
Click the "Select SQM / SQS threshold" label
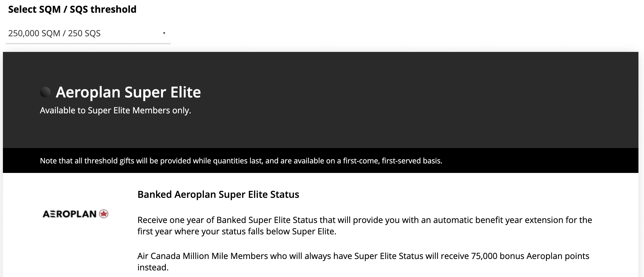(72, 10)
